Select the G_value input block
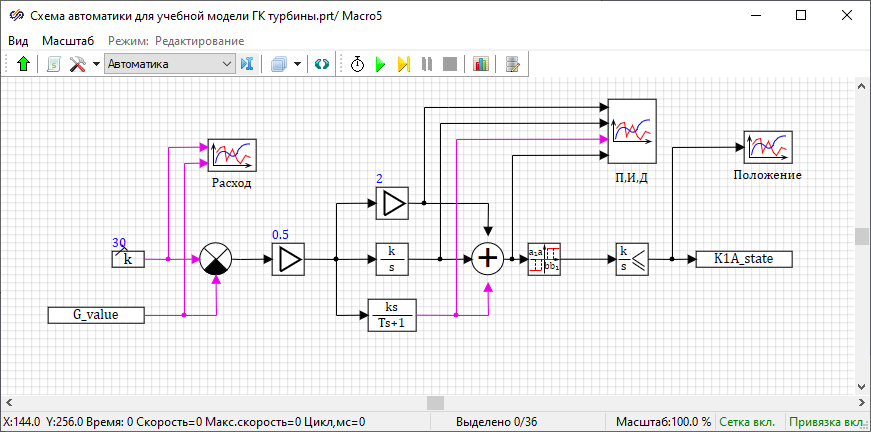This screenshot has height=432, width=871. [97, 316]
